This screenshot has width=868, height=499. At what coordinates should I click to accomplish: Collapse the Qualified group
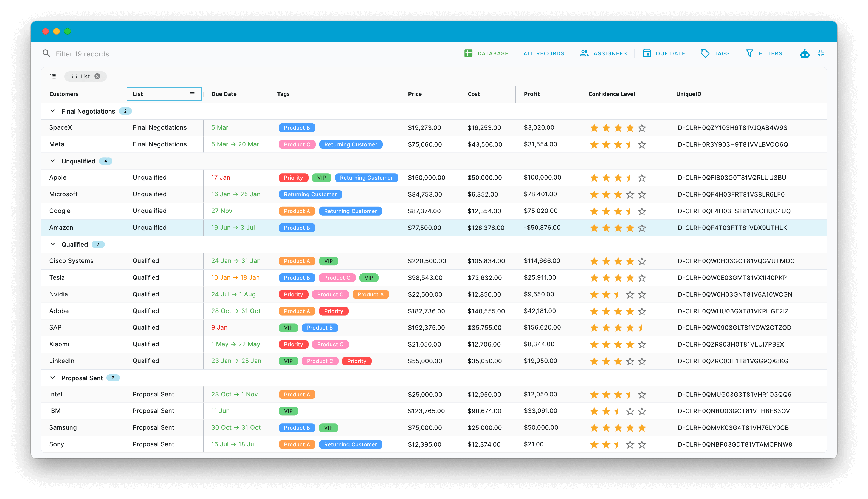(x=52, y=244)
